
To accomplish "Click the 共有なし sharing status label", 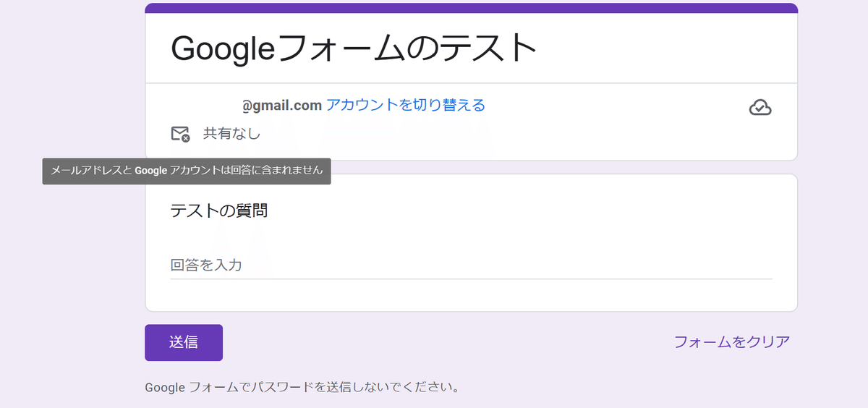I will click(231, 134).
